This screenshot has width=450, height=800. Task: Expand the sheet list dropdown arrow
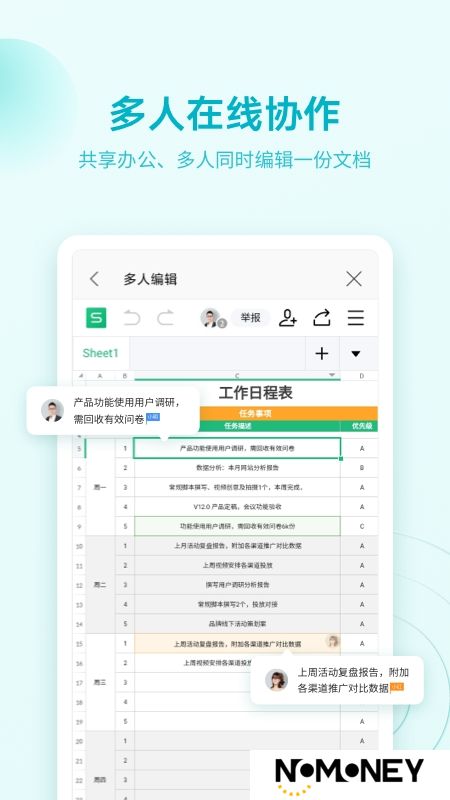(x=356, y=353)
